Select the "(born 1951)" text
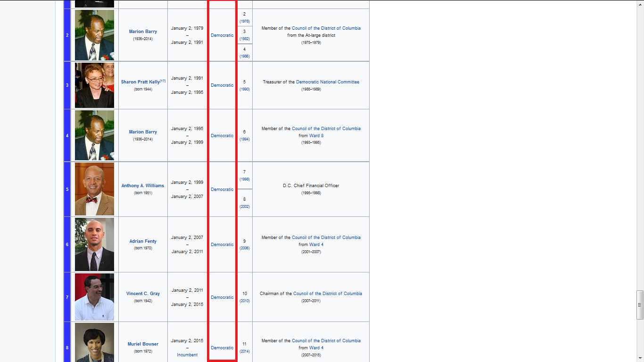Screen dimensions: 644x362 click(x=143, y=193)
